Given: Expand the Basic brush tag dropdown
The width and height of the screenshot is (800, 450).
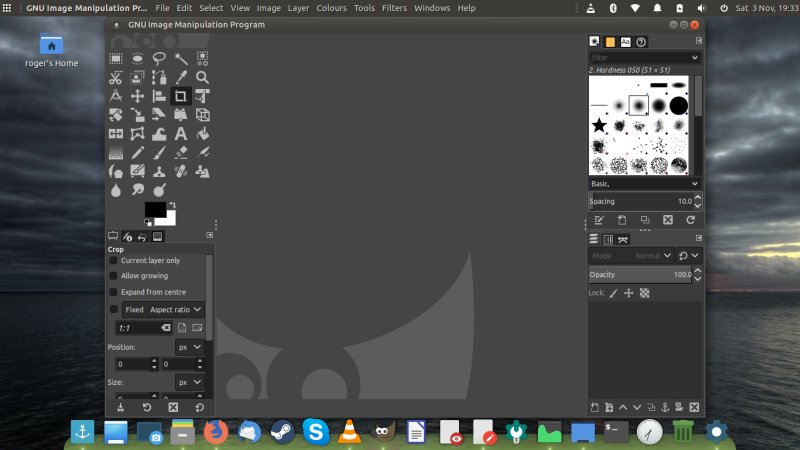Looking at the screenshot, I should tap(644, 184).
